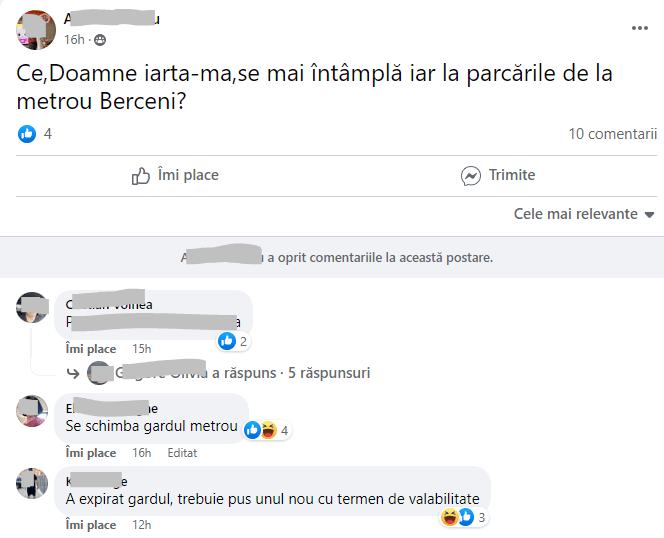Screen dimensions: 664x538
Task: Click reactions on 'Se schimba gardul metrou' comment
Action: click(x=267, y=430)
